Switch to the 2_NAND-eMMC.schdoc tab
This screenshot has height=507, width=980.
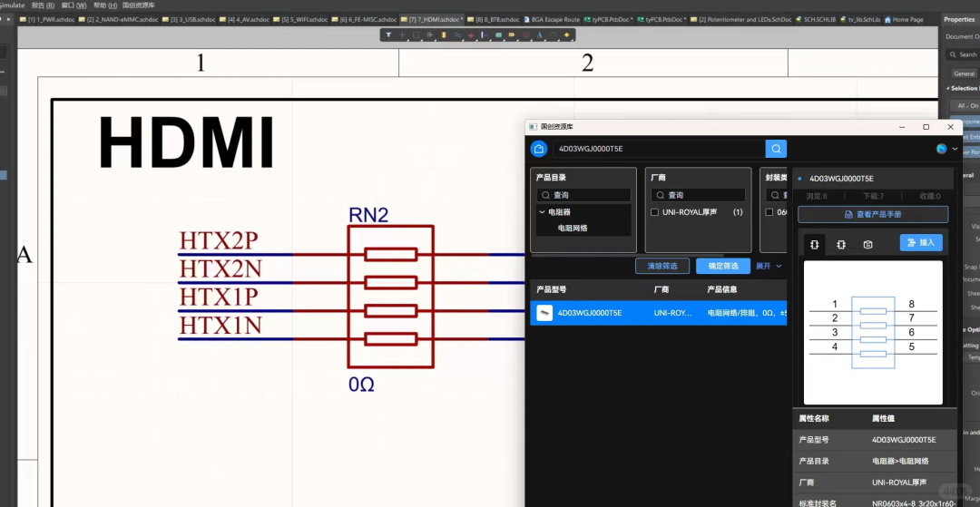(x=119, y=19)
